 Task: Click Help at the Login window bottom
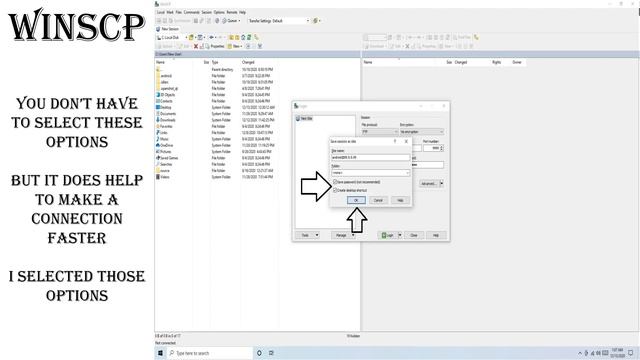[436, 235]
